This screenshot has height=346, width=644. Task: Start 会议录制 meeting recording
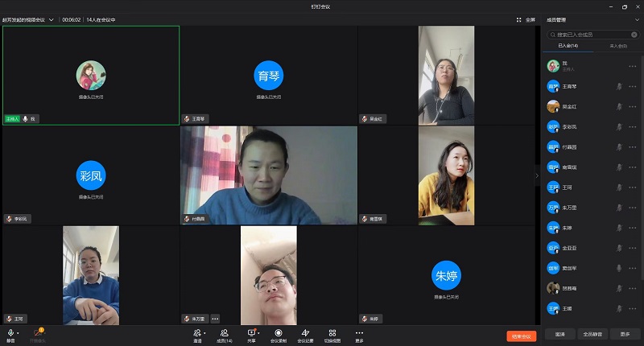(x=279, y=332)
